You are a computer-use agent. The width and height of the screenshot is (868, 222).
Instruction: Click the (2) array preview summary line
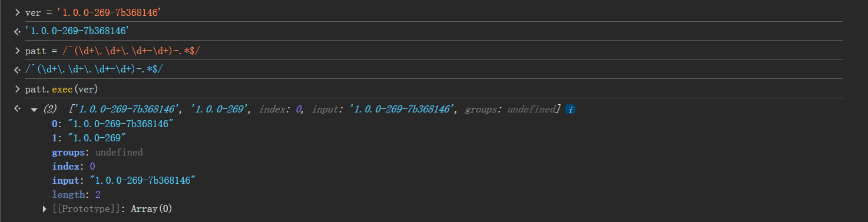pyautogui.click(x=301, y=110)
